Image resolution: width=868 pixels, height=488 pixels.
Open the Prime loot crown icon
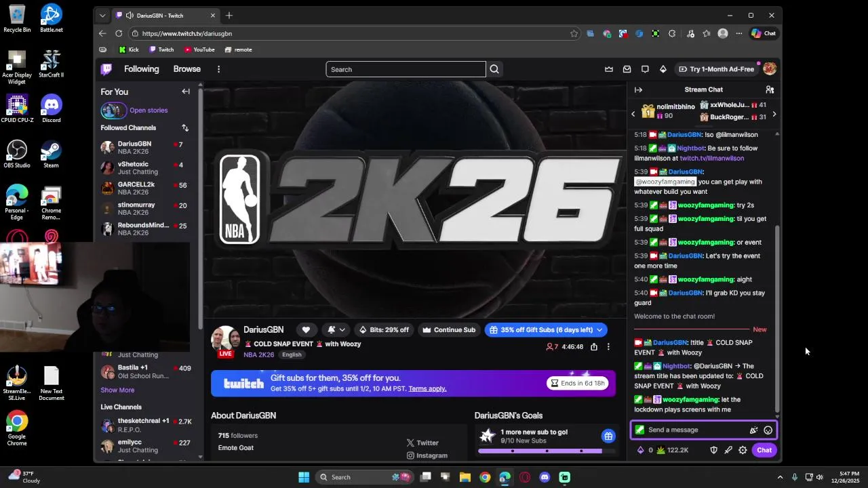coord(609,69)
